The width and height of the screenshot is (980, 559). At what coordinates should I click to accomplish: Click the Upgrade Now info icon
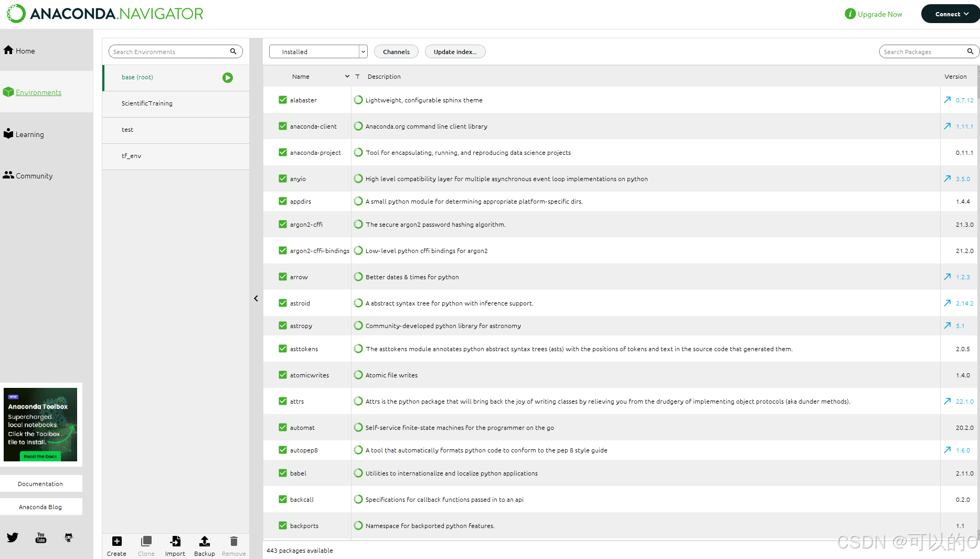click(x=850, y=14)
